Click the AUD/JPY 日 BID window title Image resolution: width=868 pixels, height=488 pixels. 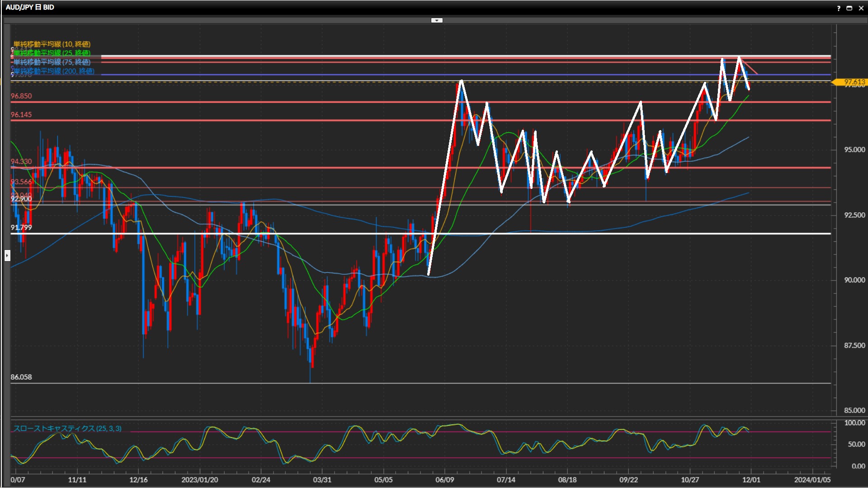(x=30, y=7)
